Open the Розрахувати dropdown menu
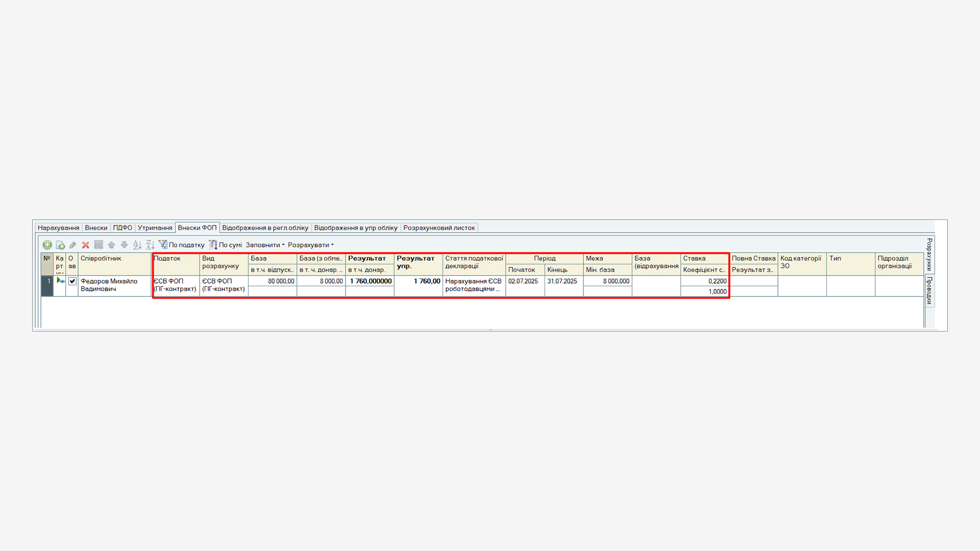 coord(311,245)
